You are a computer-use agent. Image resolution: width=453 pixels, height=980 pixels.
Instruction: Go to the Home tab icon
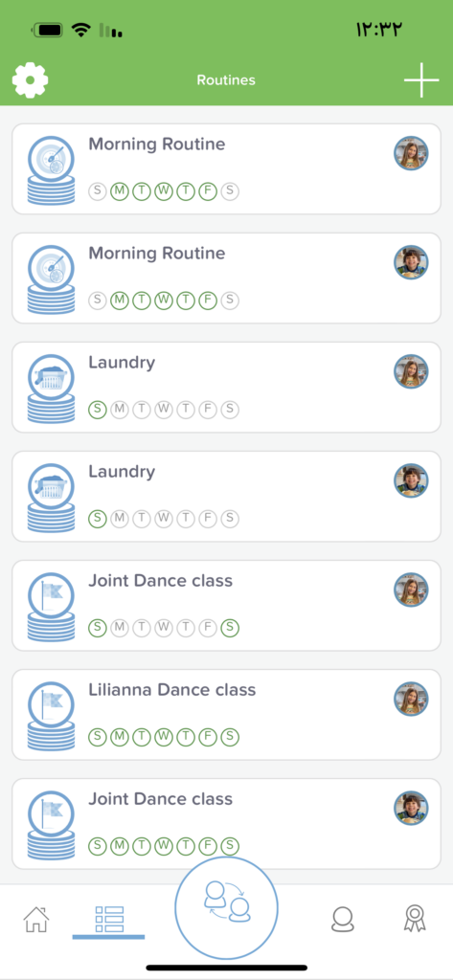tap(36, 919)
